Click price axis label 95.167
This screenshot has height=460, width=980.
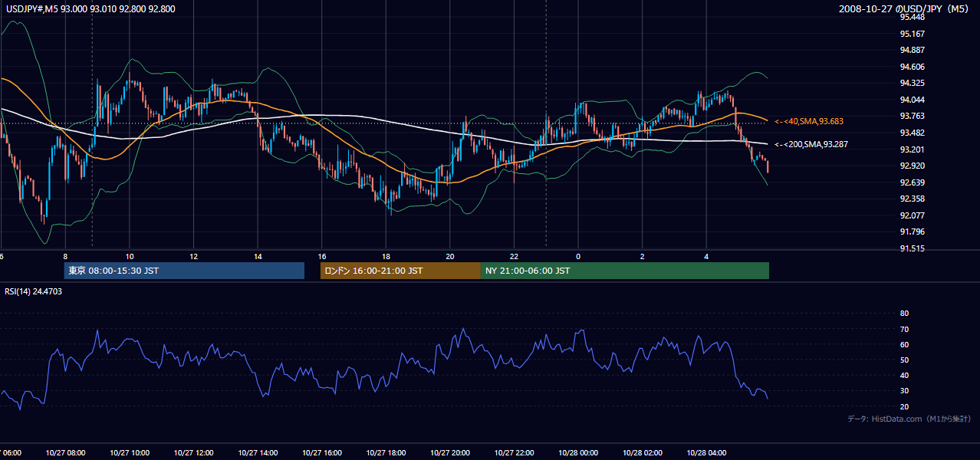click(913, 34)
